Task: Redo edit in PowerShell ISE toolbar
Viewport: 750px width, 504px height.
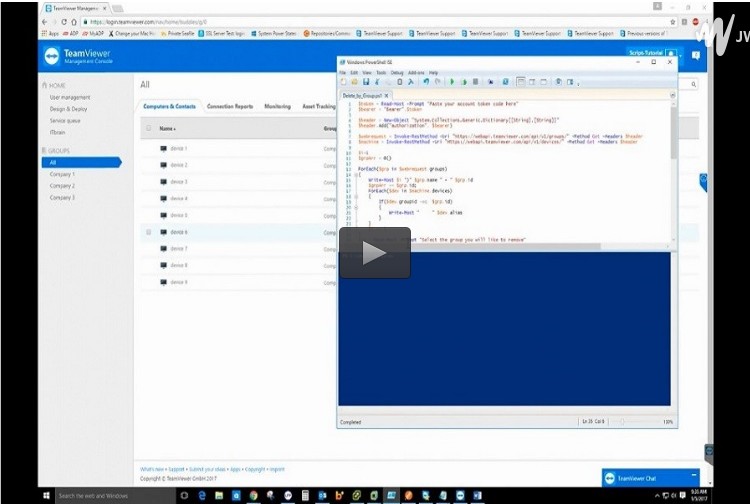Action: coord(437,82)
